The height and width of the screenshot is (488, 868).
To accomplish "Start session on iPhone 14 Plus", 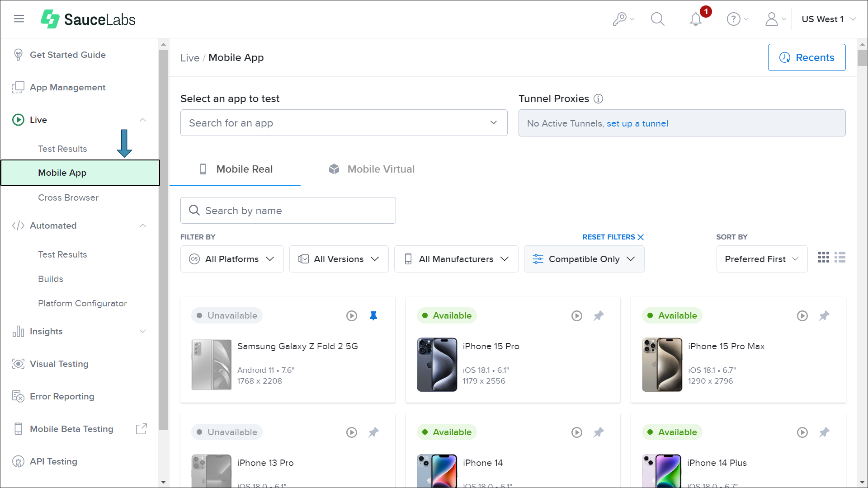I will (x=802, y=432).
